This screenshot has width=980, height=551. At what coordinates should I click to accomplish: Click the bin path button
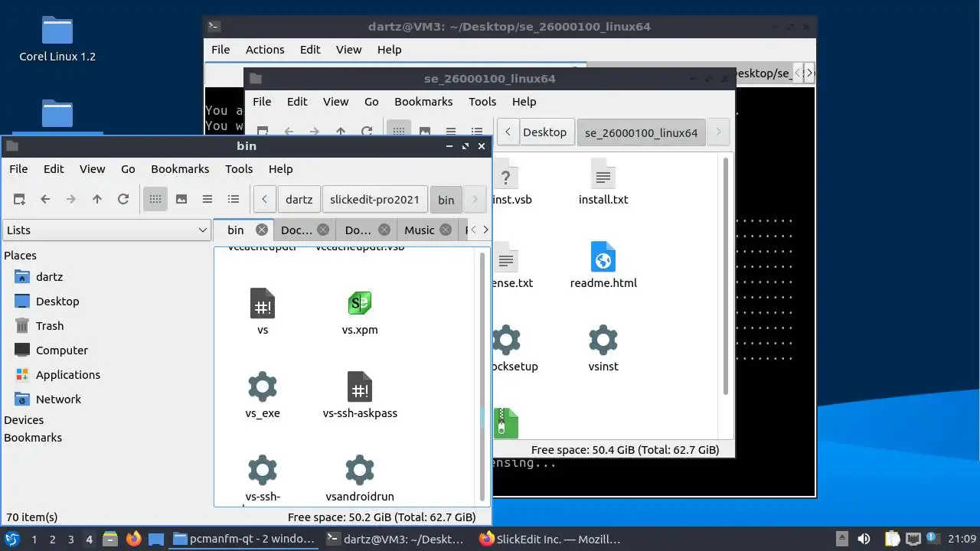point(446,200)
